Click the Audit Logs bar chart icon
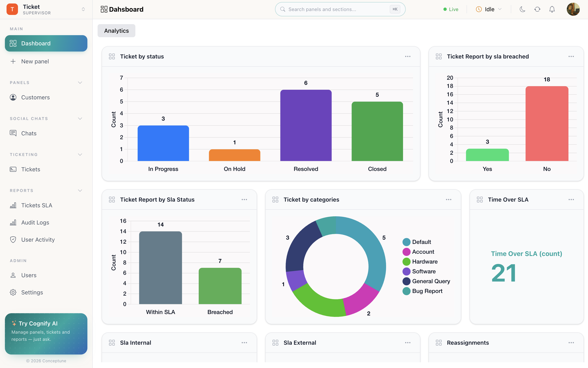Screen dimensions: 588x368 pos(13,222)
